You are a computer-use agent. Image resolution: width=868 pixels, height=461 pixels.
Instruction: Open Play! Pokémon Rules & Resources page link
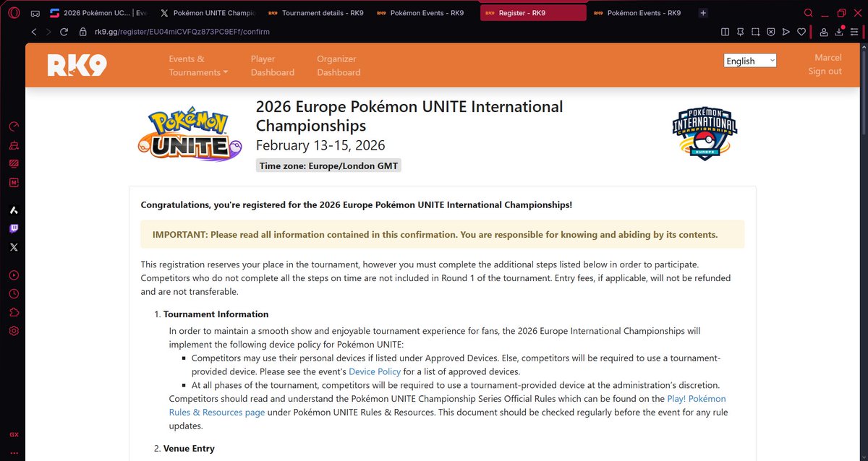[447, 405]
